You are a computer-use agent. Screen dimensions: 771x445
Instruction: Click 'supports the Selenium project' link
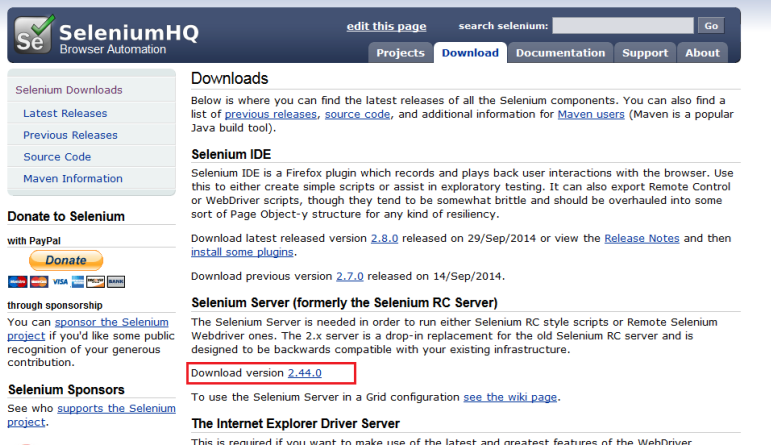point(117,408)
